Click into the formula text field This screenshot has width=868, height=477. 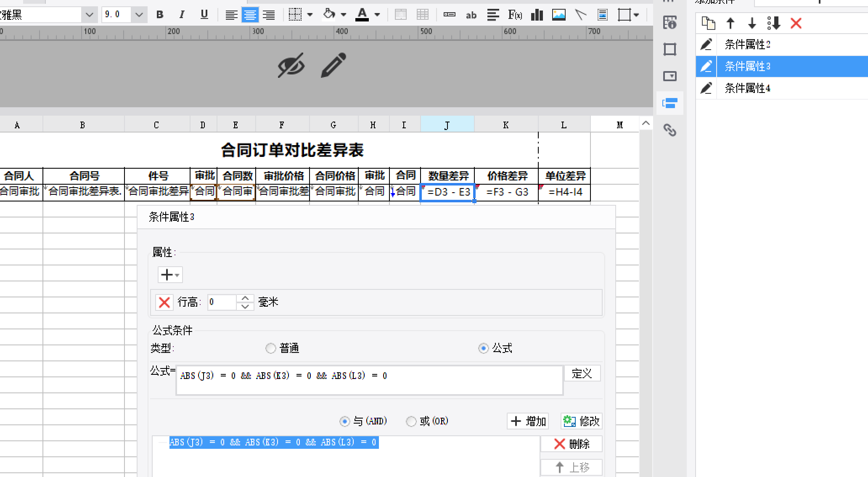coord(369,380)
